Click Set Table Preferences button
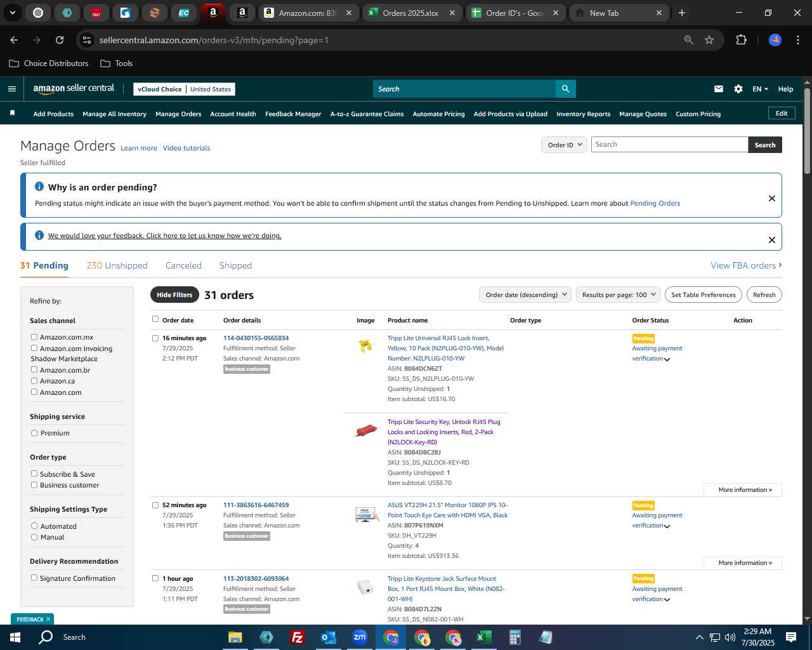 pos(704,295)
